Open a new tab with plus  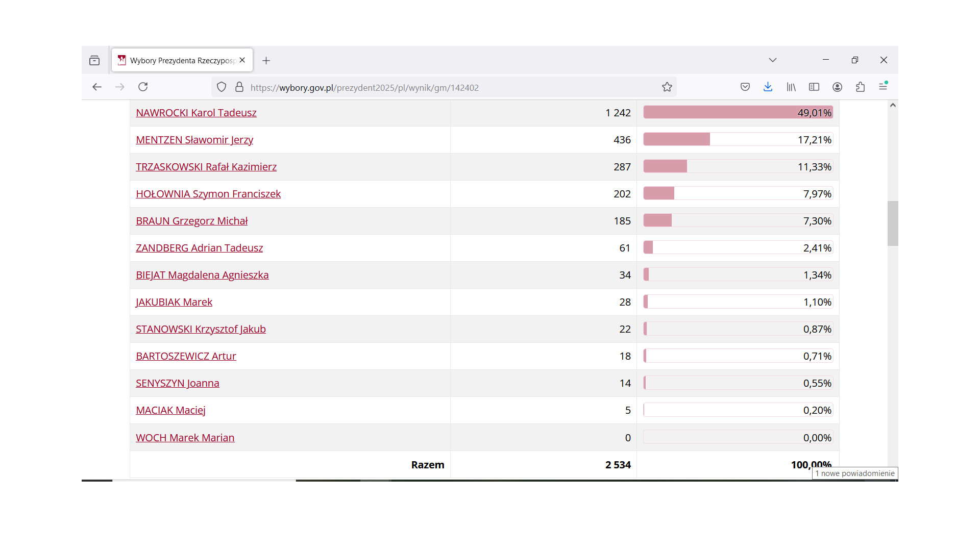266,61
